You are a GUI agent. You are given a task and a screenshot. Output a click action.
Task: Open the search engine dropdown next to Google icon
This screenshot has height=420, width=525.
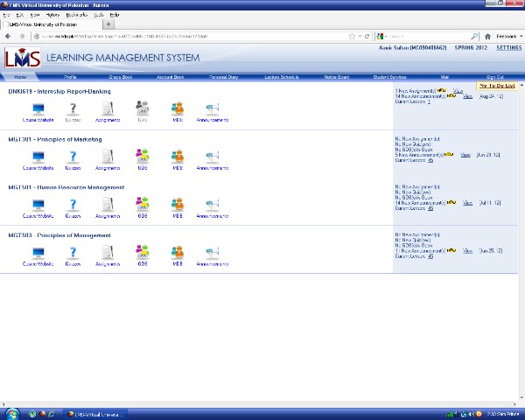click(386, 36)
